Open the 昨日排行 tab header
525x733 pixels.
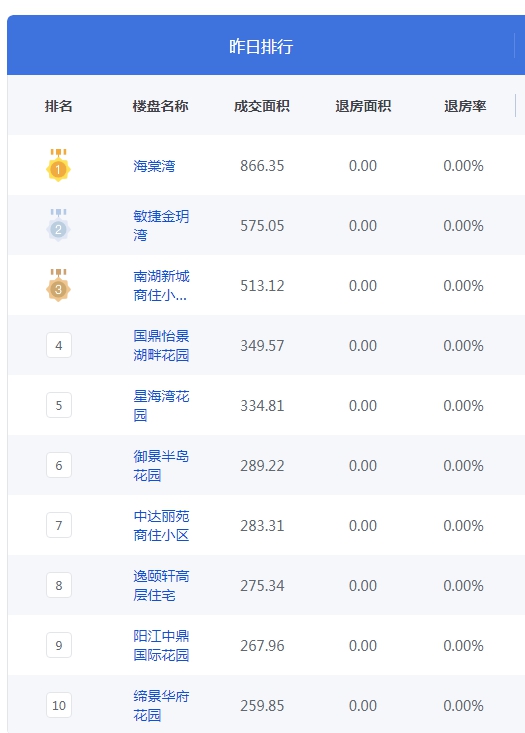point(261,46)
